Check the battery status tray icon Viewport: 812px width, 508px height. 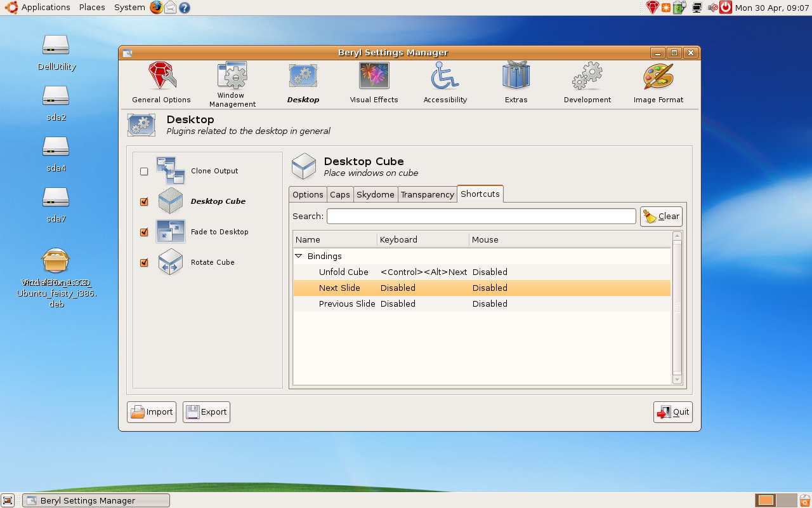click(x=679, y=8)
